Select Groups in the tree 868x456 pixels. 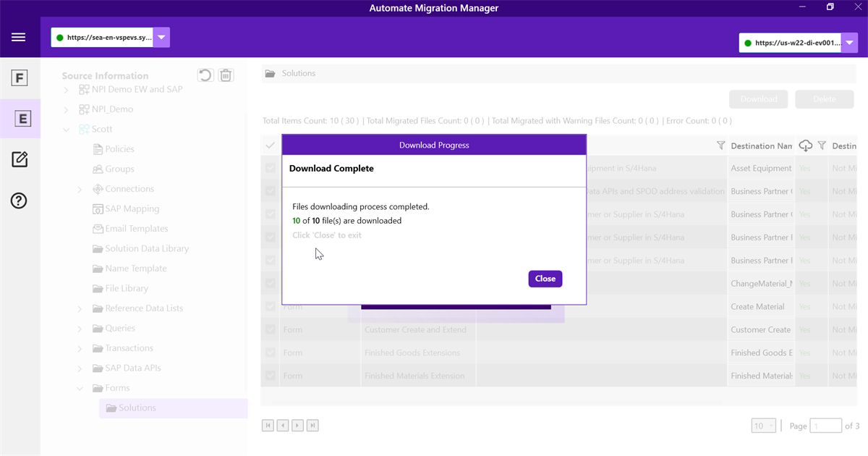pos(119,169)
